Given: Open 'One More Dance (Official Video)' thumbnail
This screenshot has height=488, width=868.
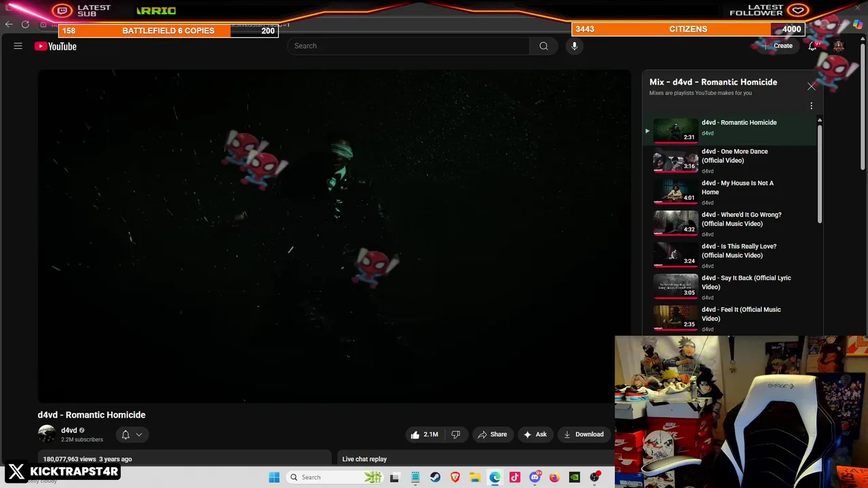Looking at the screenshot, I should (675, 161).
